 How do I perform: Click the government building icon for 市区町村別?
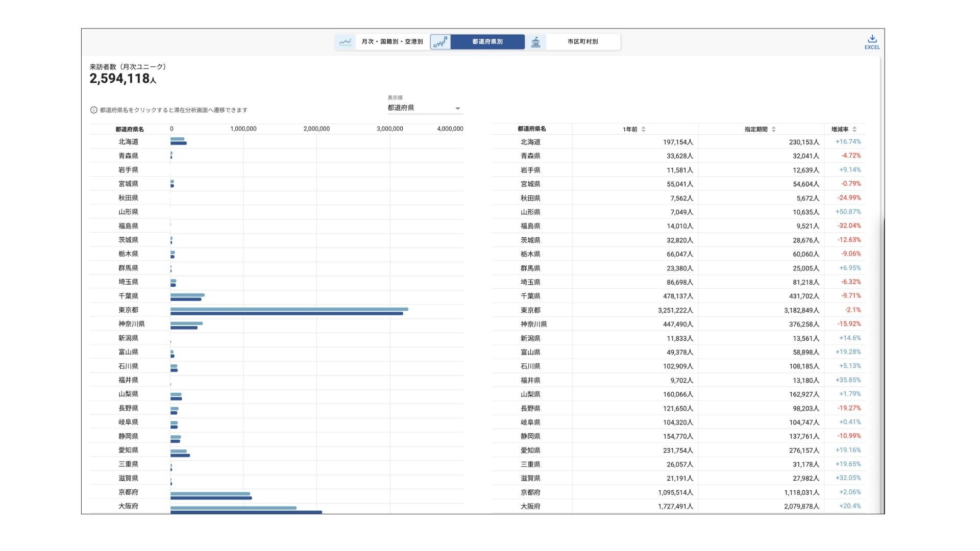(535, 42)
